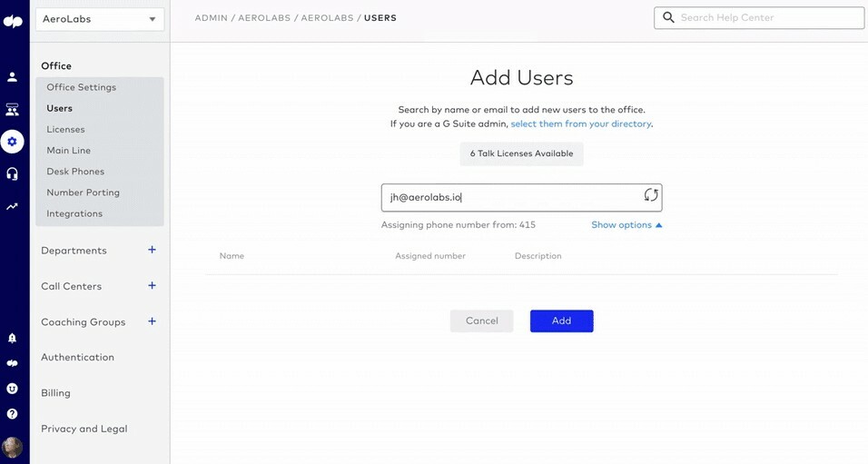Click the email input with jh@aerolabs.io
Viewport: 868px width, 464px height.
pyautogui.click(x=521, y=197)
